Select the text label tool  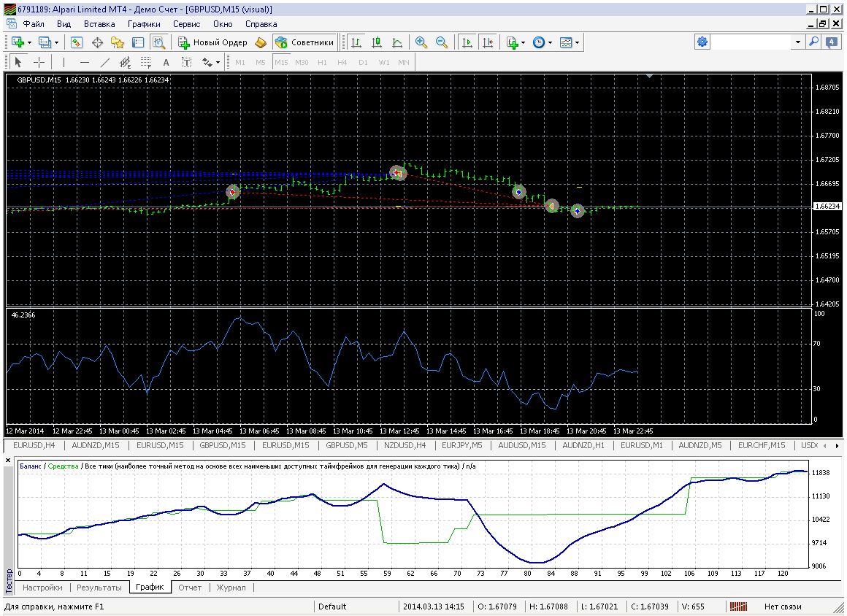tap(166, 62)
